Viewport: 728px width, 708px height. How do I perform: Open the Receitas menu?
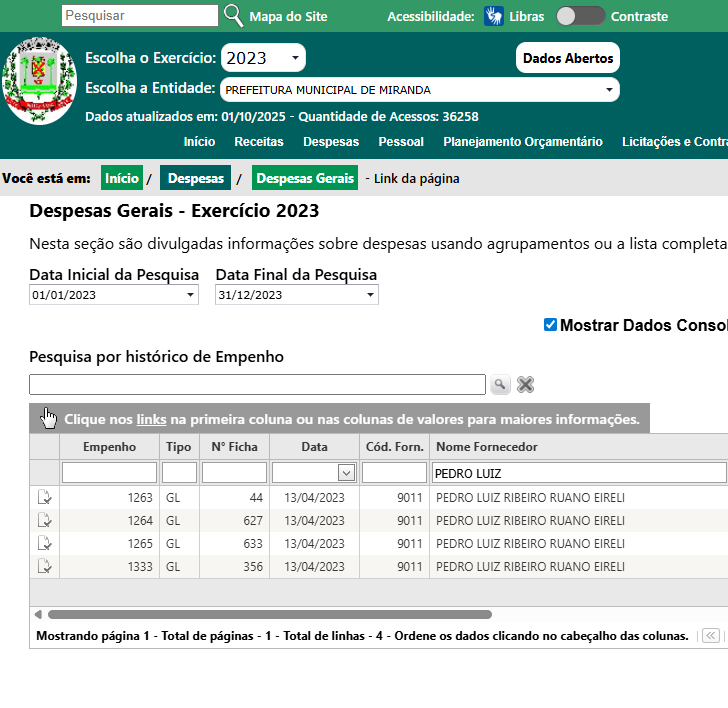(259, 142)
